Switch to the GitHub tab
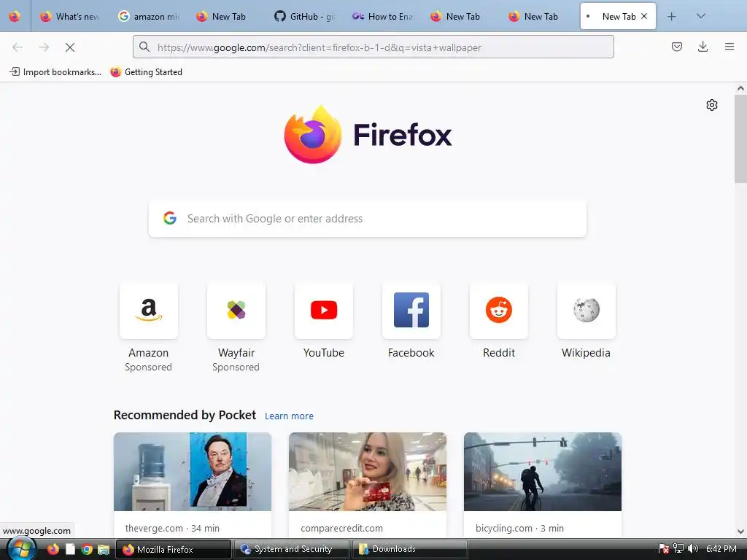Image resolution: width=747 pixels, height=560 pixels. 305,16
